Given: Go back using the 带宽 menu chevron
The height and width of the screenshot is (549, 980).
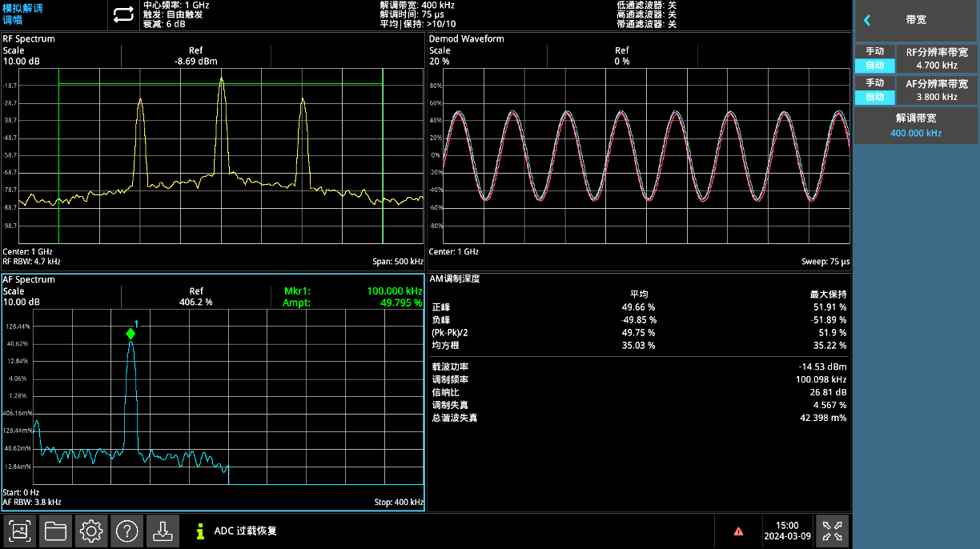Looking at the screenshot, I should click(x=867, y=20).
